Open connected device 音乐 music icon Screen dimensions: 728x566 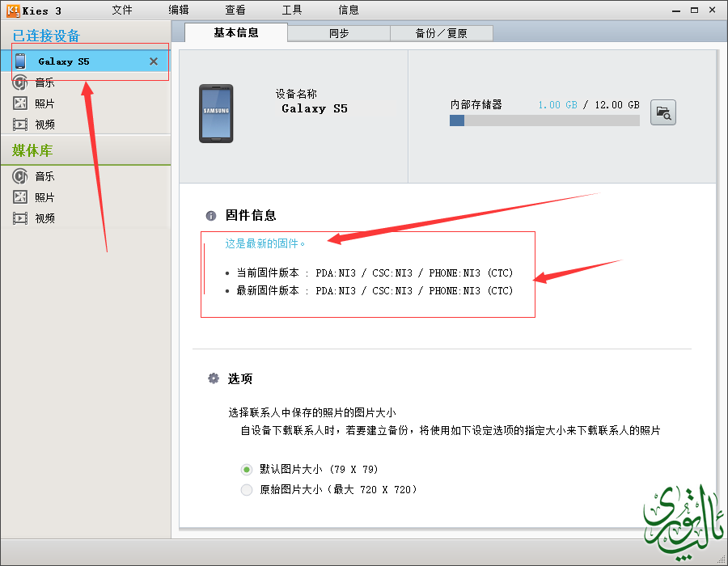click(x=19, y=82)
